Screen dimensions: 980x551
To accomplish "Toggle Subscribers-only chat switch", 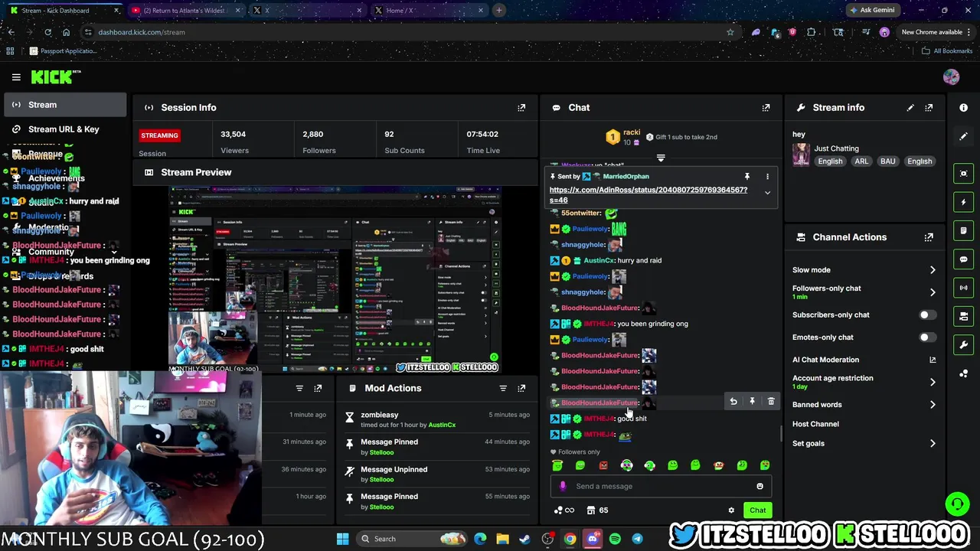I will 927,315.
